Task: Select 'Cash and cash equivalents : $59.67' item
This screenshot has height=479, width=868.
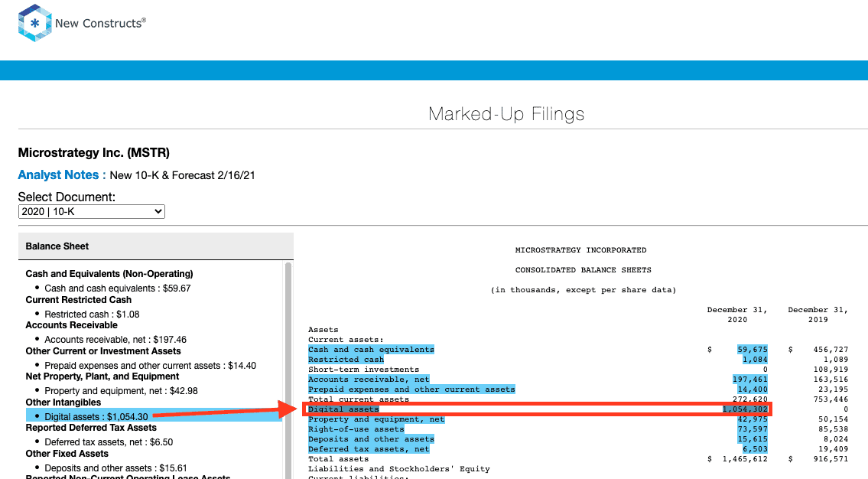Action: (117, 288)
